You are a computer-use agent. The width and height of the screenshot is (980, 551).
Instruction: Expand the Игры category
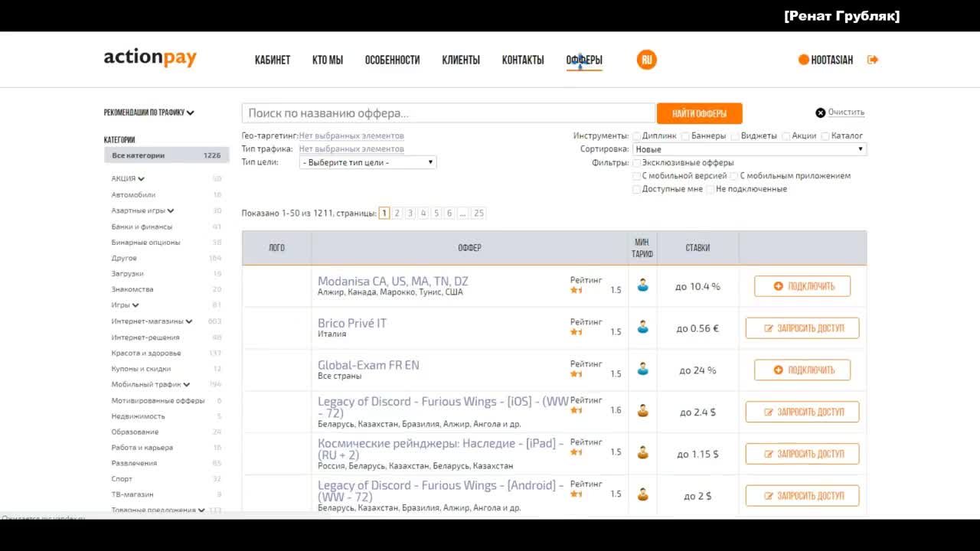[x=125, y=305]
